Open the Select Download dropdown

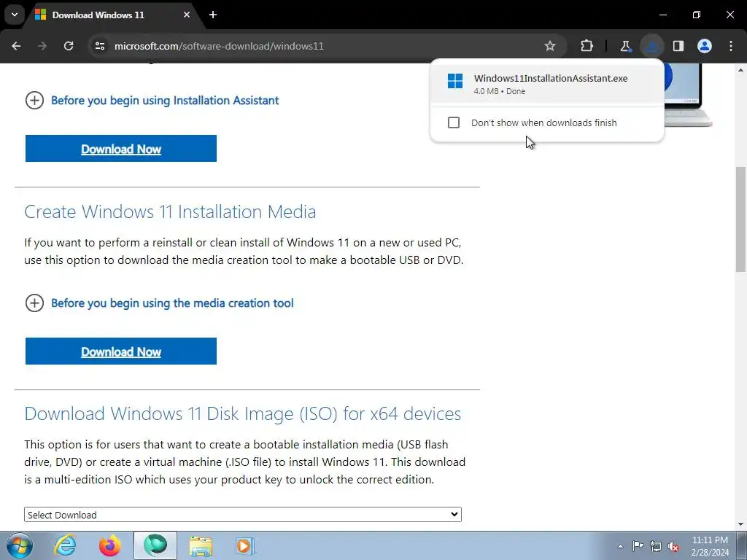pos(242,515)
